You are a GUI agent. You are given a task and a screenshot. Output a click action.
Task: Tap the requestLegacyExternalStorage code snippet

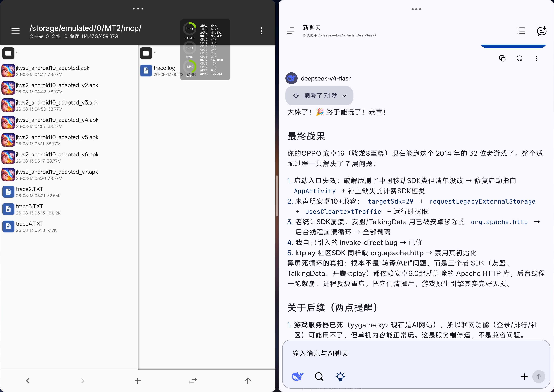tap(482, 201)
